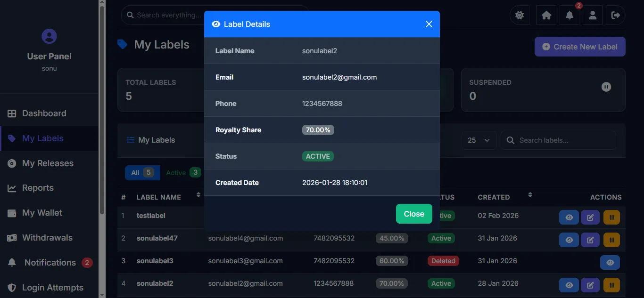This screenshot has width=644, height=298.
Task: Open Withdrawals in the sidebar
Action: (49, 238)
